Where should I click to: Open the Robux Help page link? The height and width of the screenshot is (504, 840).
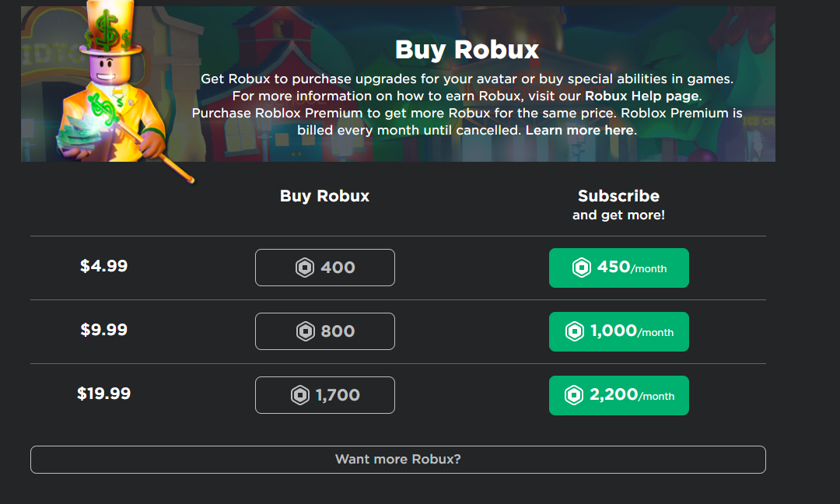tap(642, 96)
